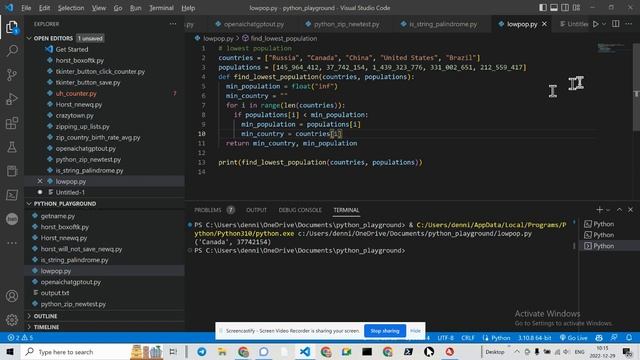Open output.txt in the file tree
640x360 pixels.
click(55, 293)
